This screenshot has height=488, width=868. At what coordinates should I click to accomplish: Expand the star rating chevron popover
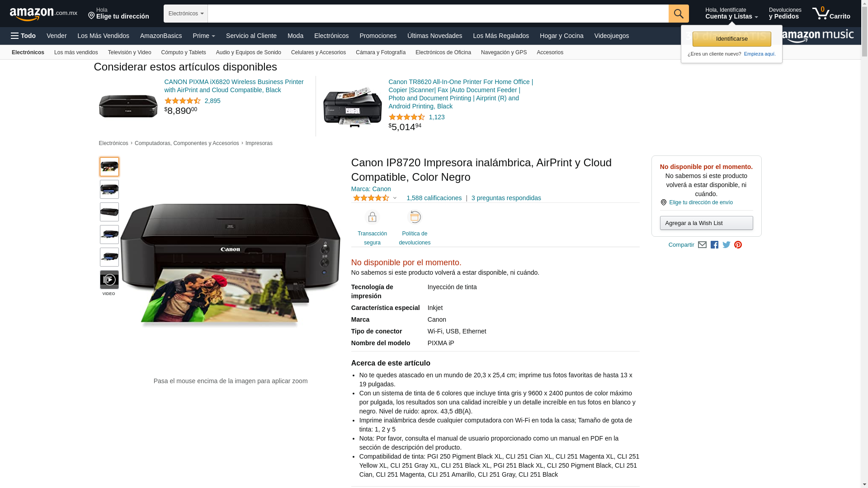click(395, 198)
